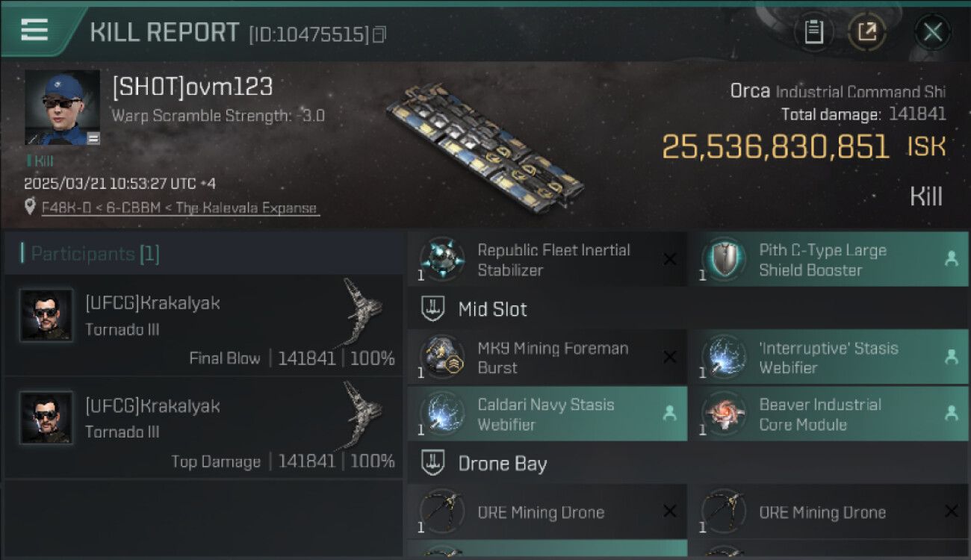Screen dimensions: 971x560
Task: Open ovm123's character portrait
Action: pos(63,108)
